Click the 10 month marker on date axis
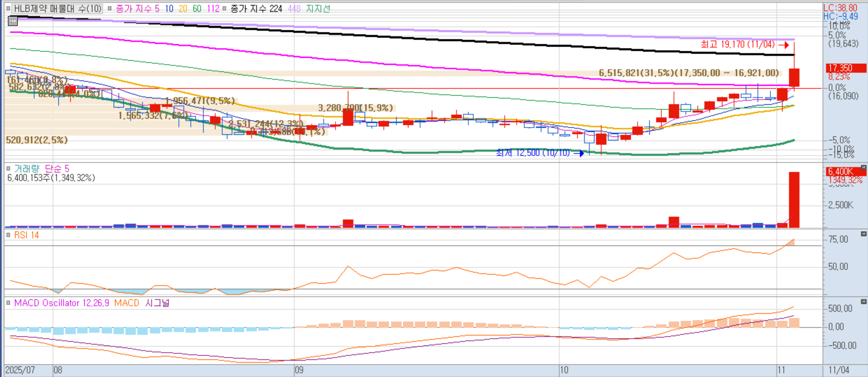The width and height of the screenshot is (868, 377). click(x=564, y=370)
